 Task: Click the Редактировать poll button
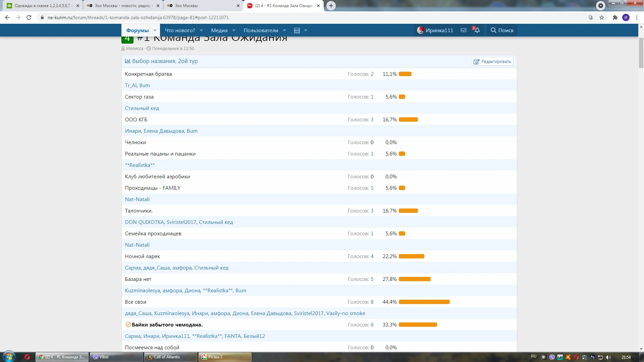coord(492,61)
